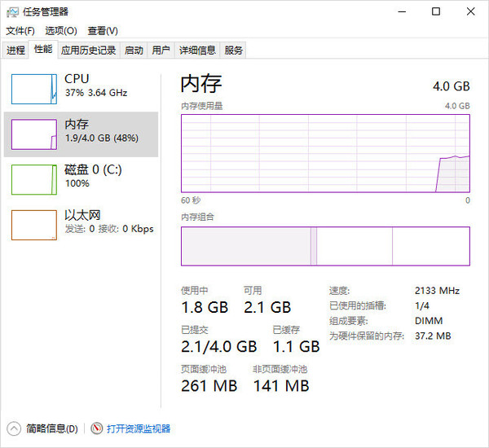489x448 pixels.
Task: Select the 磁盘 0 (C:) disk graph thumbnail
Action: click(33, 178)
